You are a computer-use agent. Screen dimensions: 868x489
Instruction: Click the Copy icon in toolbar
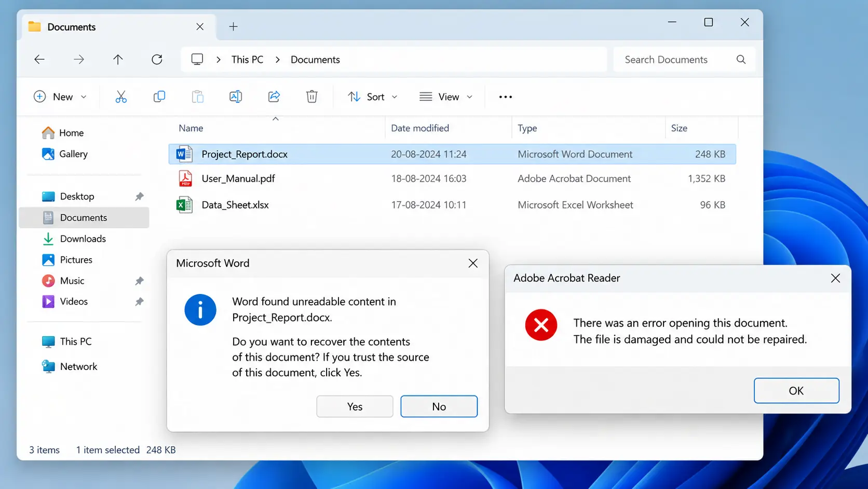159,97
